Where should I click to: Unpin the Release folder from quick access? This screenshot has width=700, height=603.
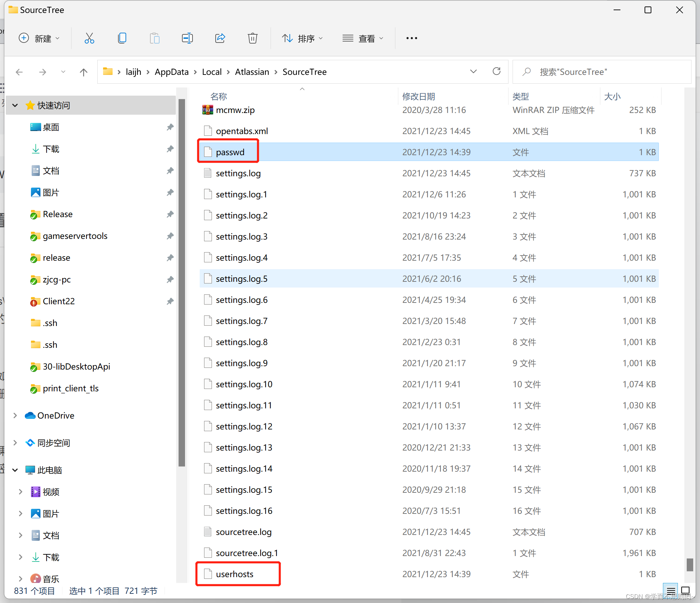point(170,214)
